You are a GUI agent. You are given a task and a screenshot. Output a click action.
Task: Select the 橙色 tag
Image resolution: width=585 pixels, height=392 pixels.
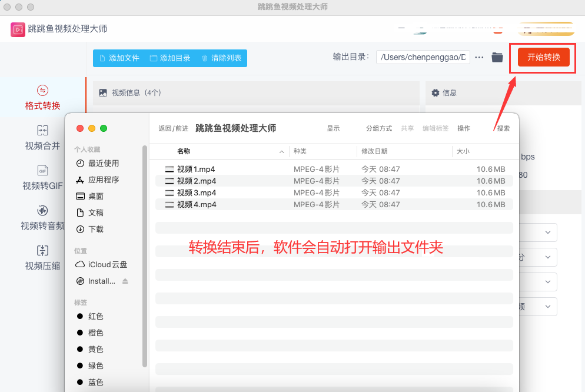click(90, 333)
